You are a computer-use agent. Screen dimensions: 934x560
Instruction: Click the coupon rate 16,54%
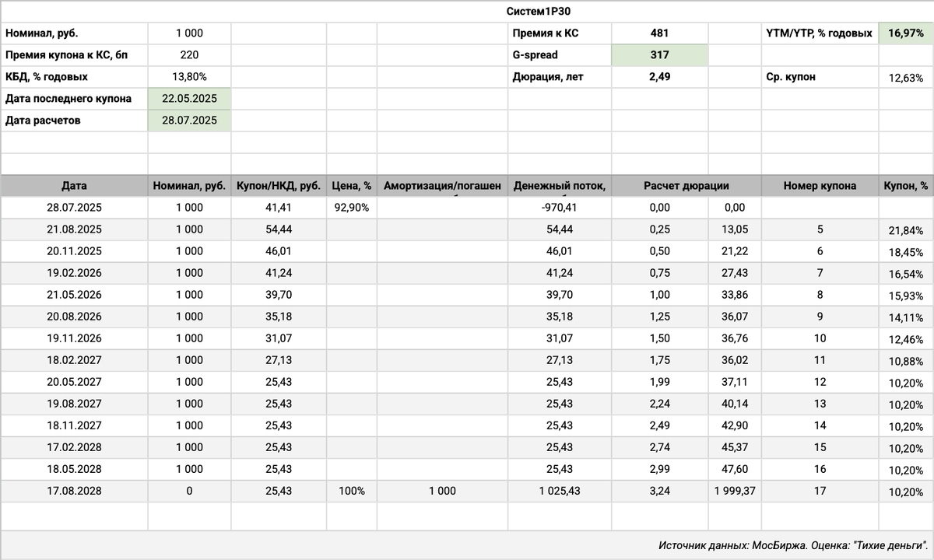point(906,274)
